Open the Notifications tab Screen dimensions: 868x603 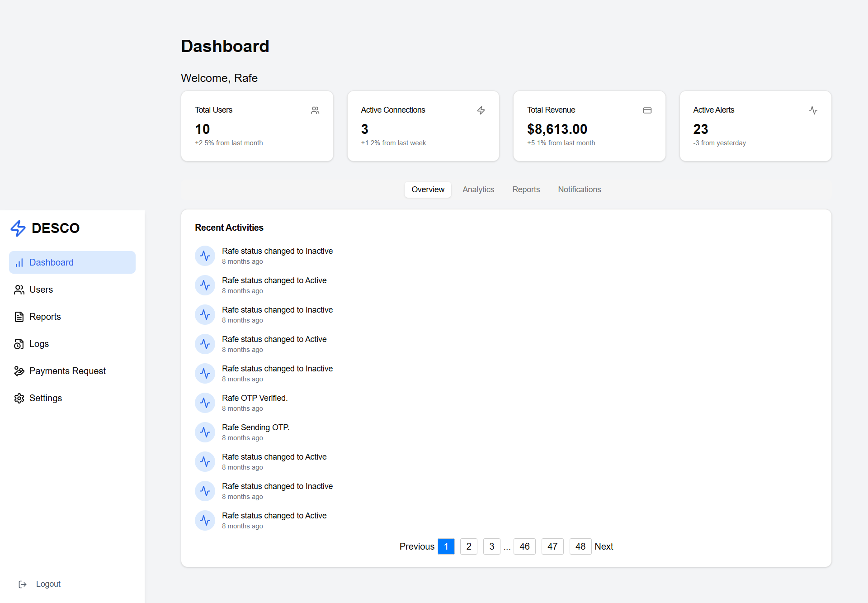click(x=579, y=190)
